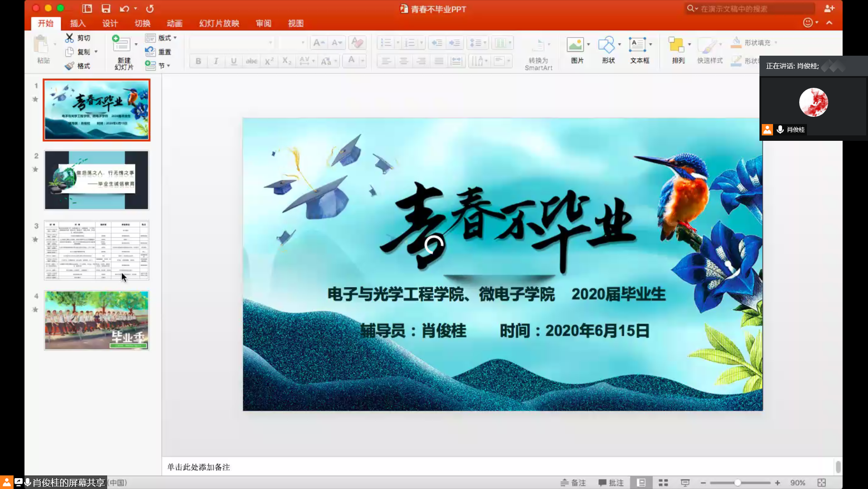Toggle Underline formatting button

point(233,61)
